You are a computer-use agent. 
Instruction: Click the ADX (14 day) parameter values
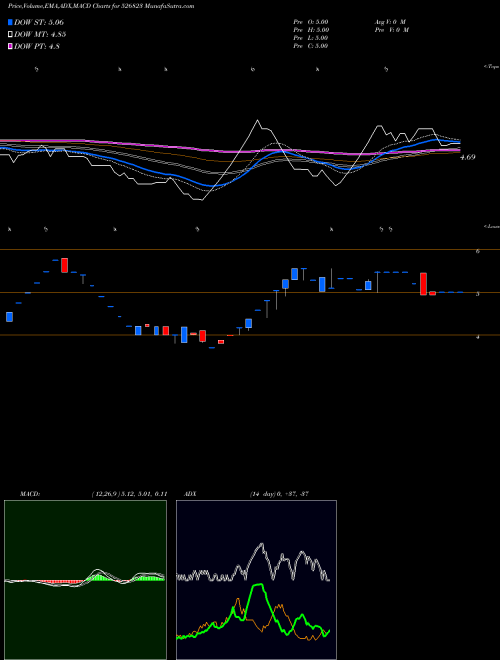[279, 494]
